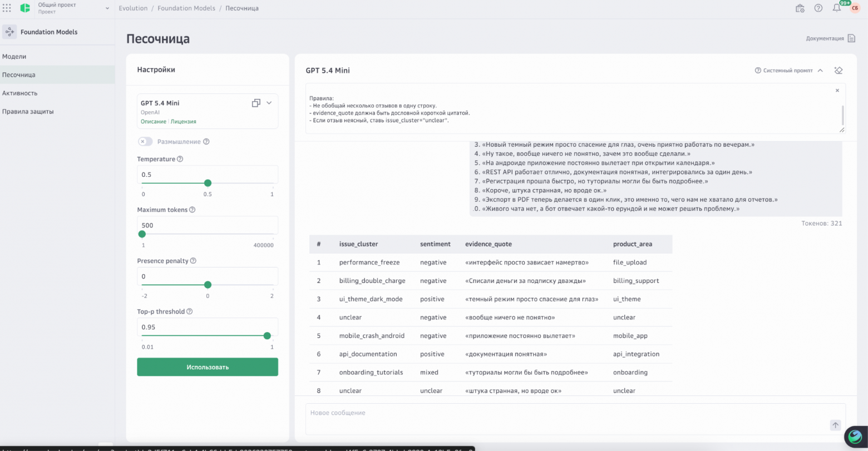Click the Top-p threshold value field
Image resolution: width=868 pixels, height=451 pixels.
coord(208,327)
